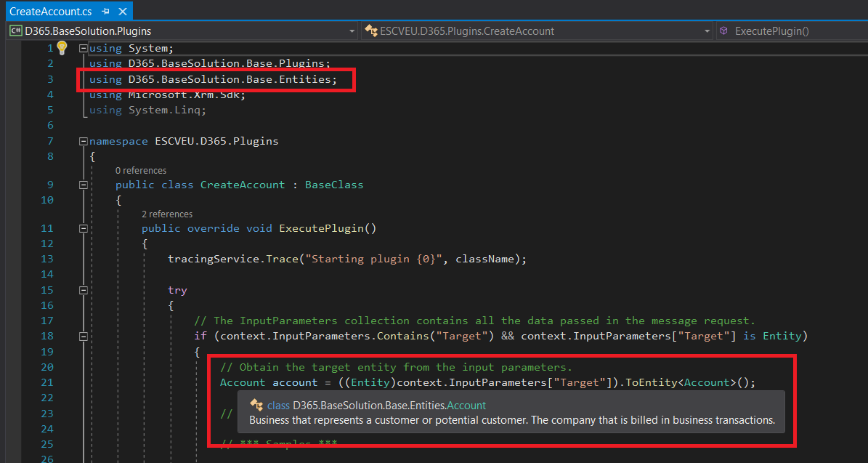This screenshot has height=463, width=868.
Task: Click the "2 references" CodeLens link
Action: click(167, 214)
